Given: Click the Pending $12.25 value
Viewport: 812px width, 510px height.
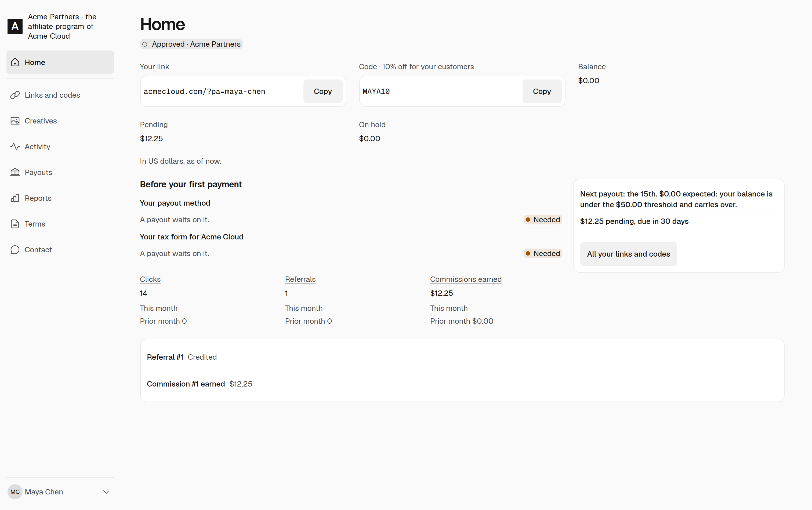Looking at the screenshot, I should pyautogui.click(x=151, y=139).
